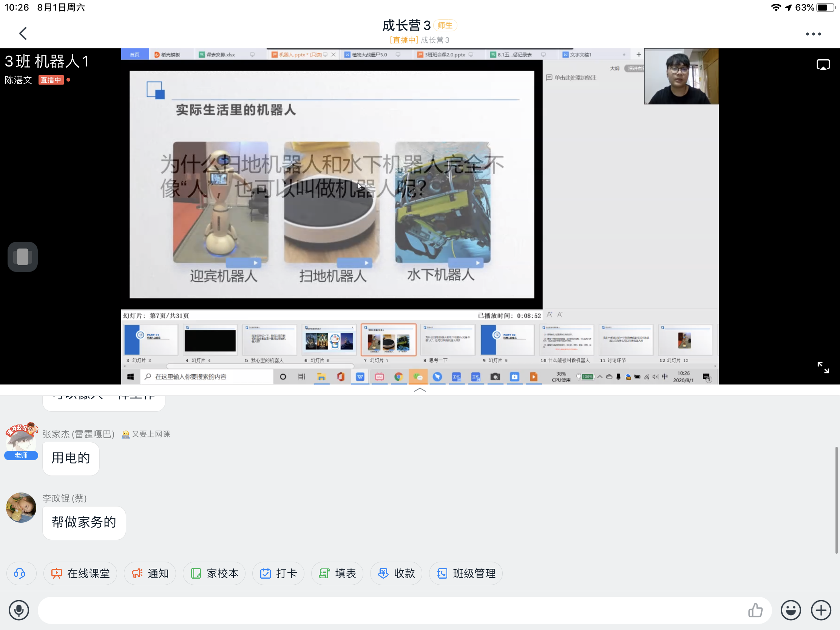The width and height of the screenshot is (840, 630).
Task: Click the Camera icon in the taskbar
Action: [495, 377]
